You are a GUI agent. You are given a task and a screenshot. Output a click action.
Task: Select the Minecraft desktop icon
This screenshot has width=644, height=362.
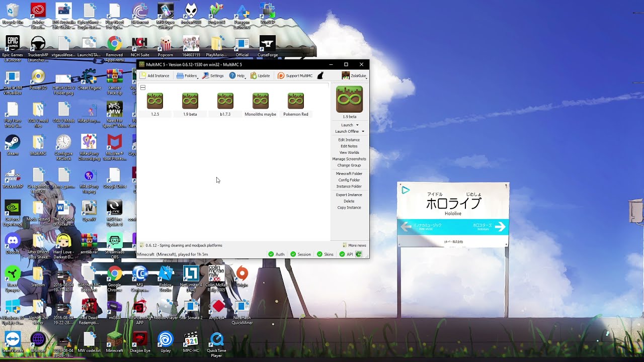(x=114, y=342)
